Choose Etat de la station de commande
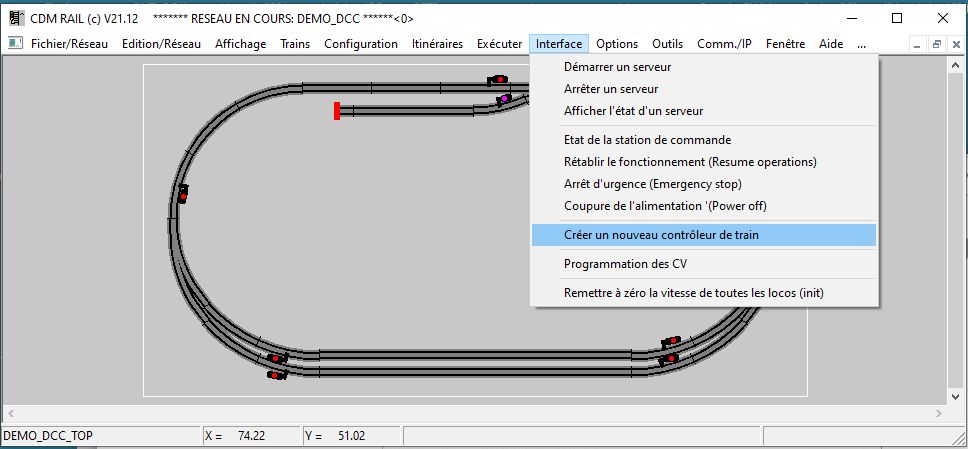Screen dimensions: 968x449 (704, 140)
